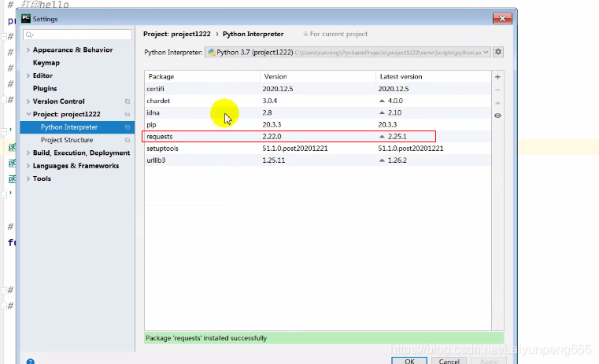
Task: Click upgrade arrow next to chardet 4.0.0
Action: pos(382,101)
